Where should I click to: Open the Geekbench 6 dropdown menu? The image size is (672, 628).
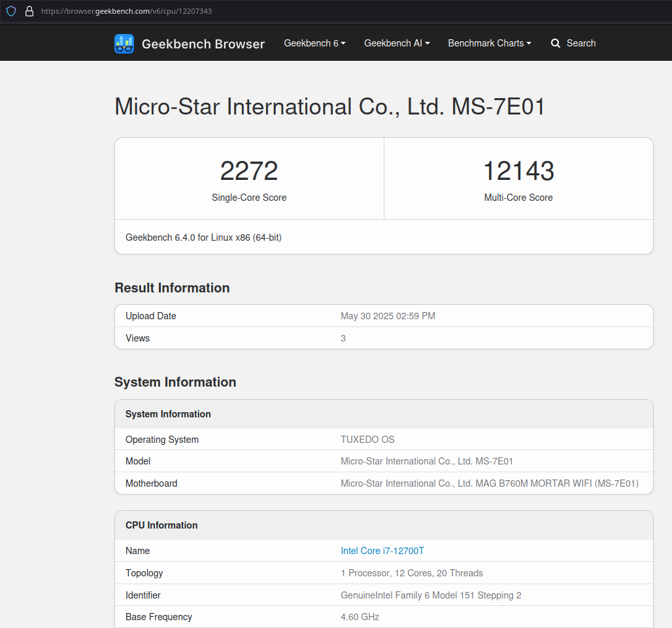click(314, 43)
